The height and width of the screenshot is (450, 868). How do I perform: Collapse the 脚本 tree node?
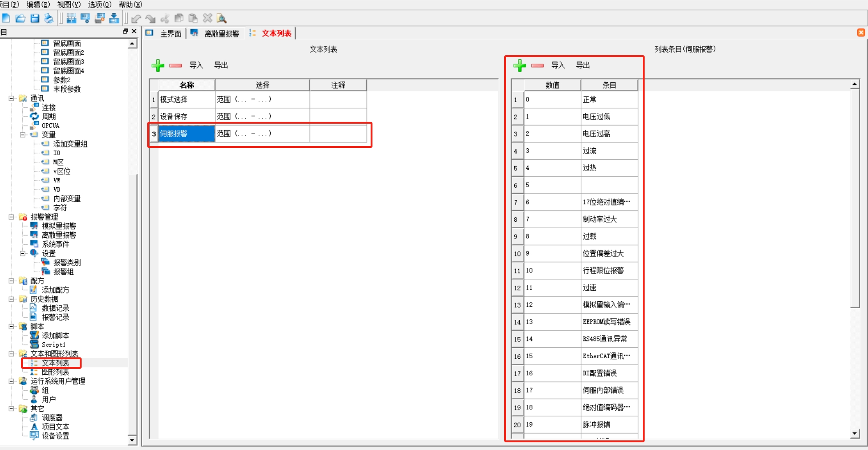coord(11,326)
